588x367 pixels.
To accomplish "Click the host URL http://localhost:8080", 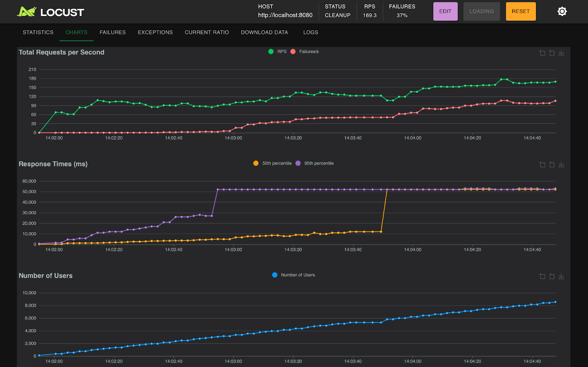I will coord(285,15).
